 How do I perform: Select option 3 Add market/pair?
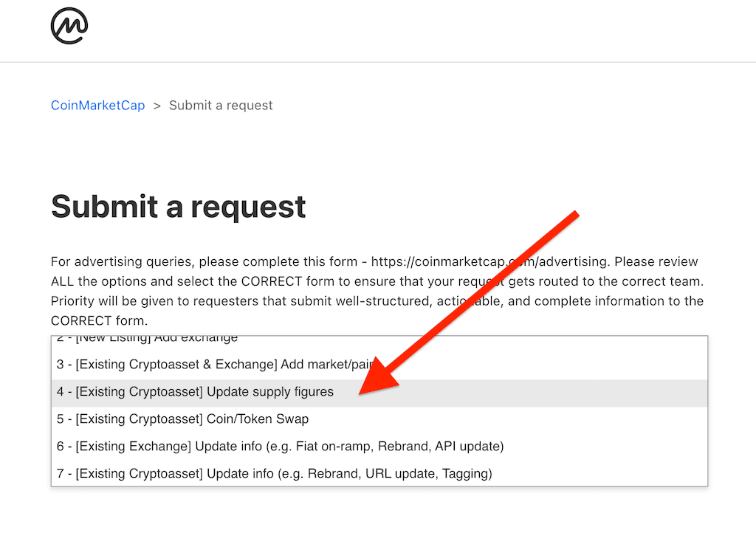(379, 365)
